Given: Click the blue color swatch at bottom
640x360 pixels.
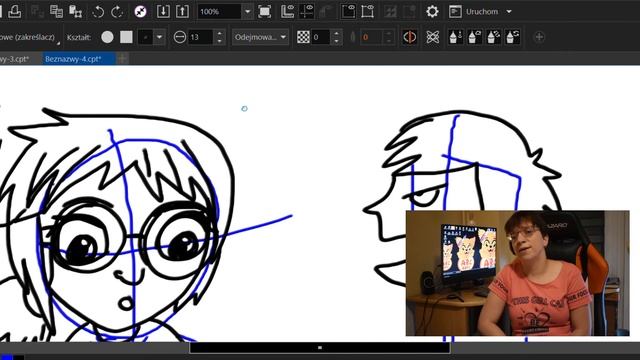Looking at the screenshot, I should pos(7,358).
